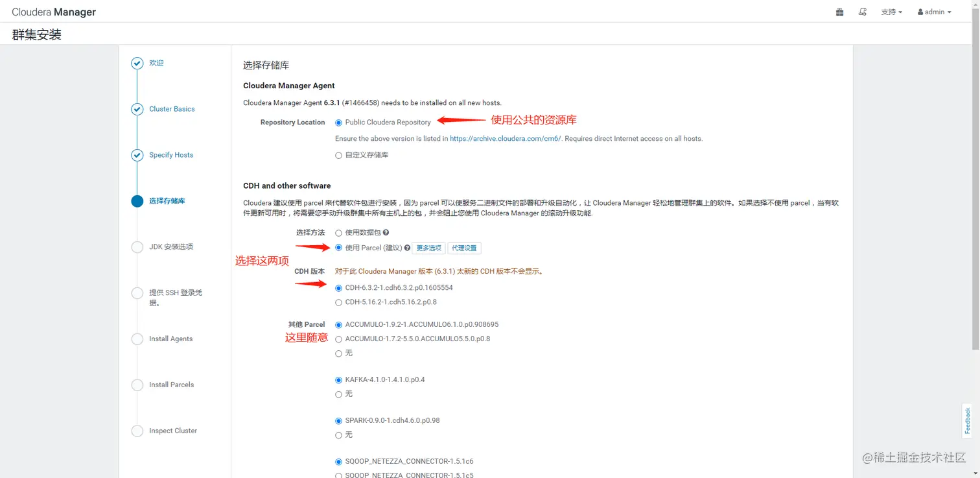Click the 提供 SSH 登录凭据 step circle
This screenshot has width=980, height=478.
coord(137,293)
